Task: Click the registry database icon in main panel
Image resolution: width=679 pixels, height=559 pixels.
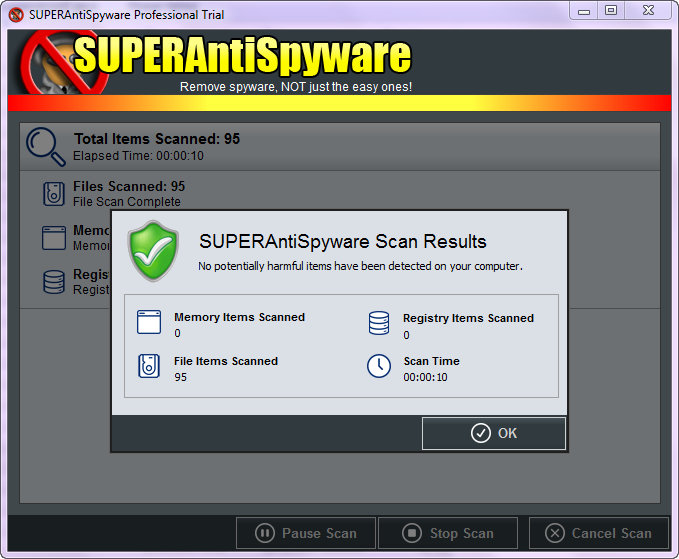Action: tap(54, 282)
